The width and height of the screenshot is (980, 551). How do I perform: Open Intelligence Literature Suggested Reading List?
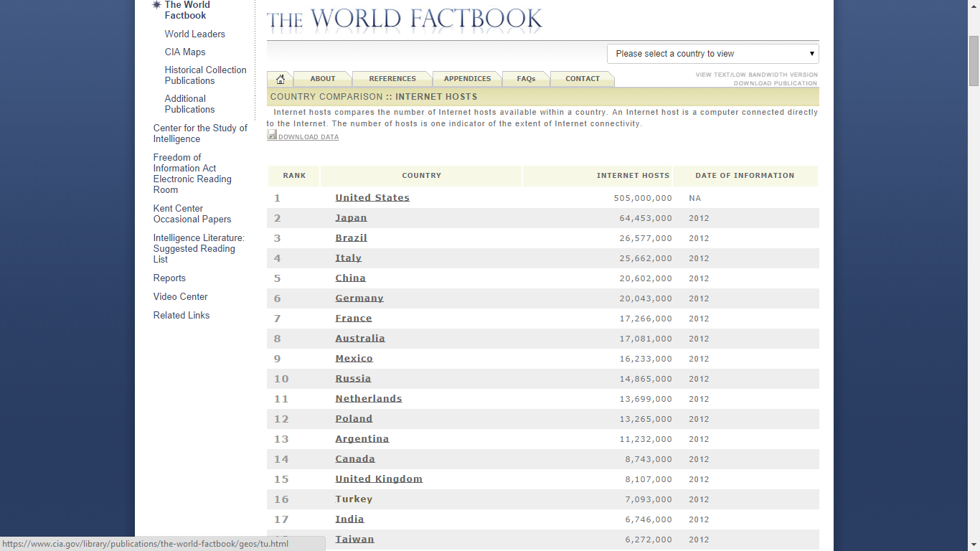click(199, 249)
